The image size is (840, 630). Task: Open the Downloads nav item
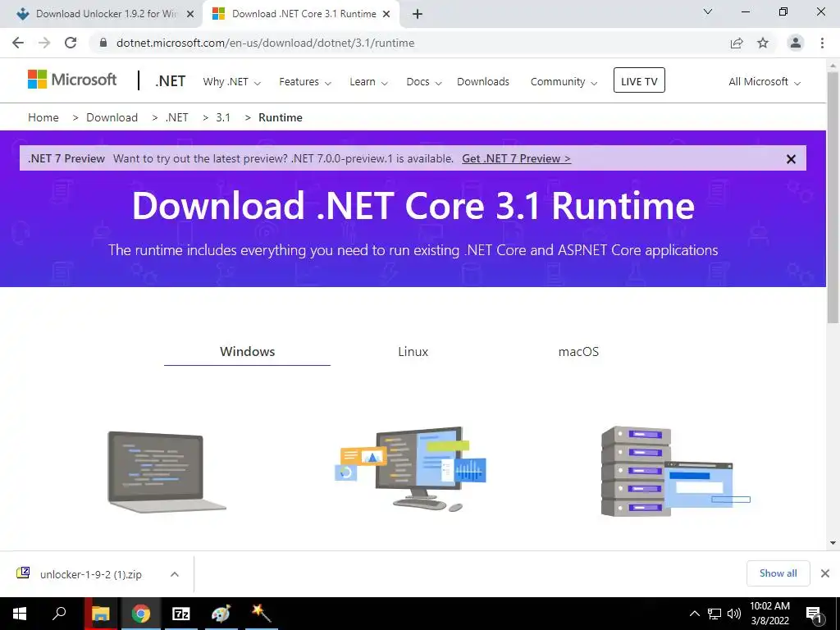coord(483,81)
